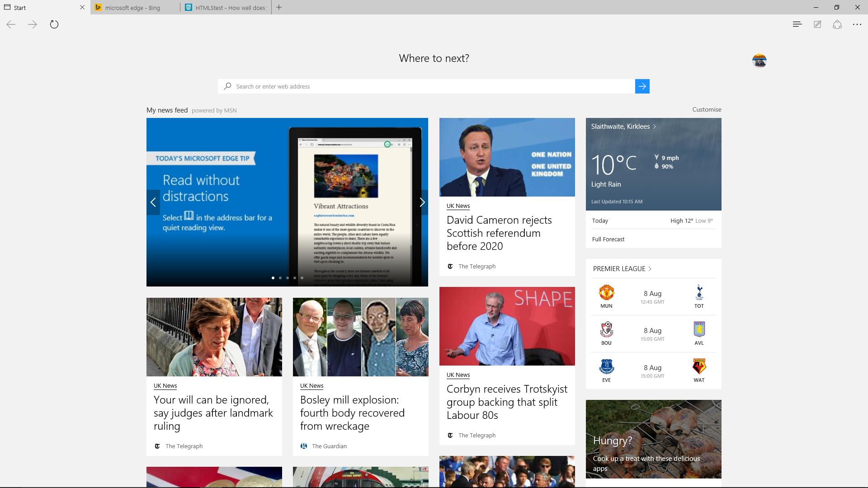Screen dimensions: 868x488
Task: Open the More actions menu
Action: (857, 24)
